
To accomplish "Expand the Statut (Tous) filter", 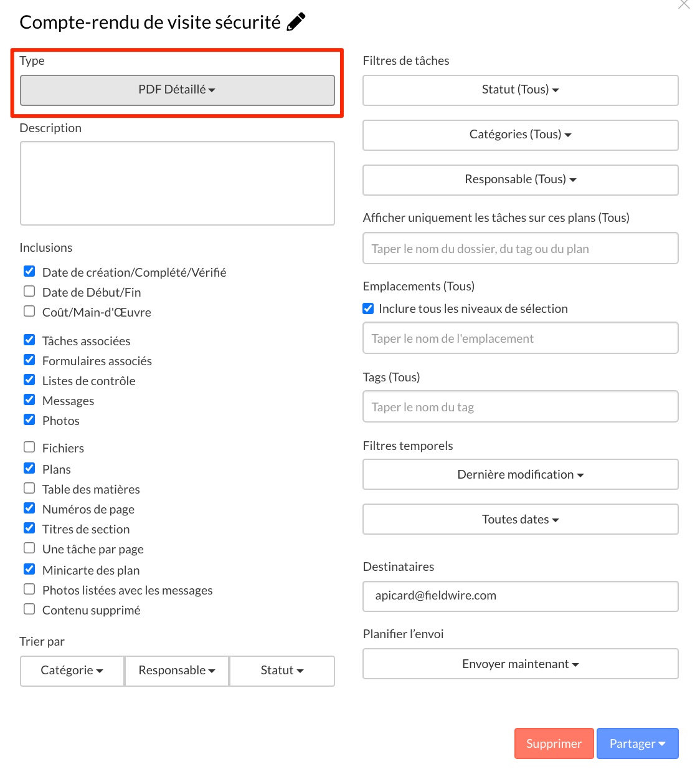I will point(520,90).
